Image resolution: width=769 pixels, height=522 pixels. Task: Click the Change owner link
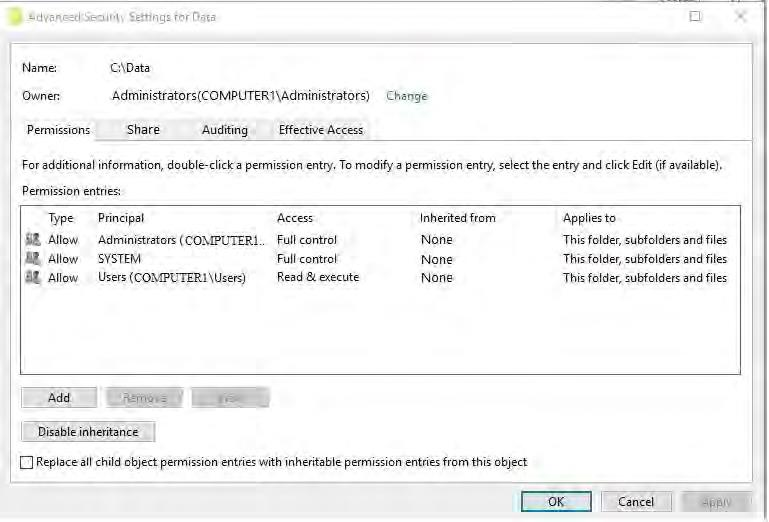pos(406,96)
